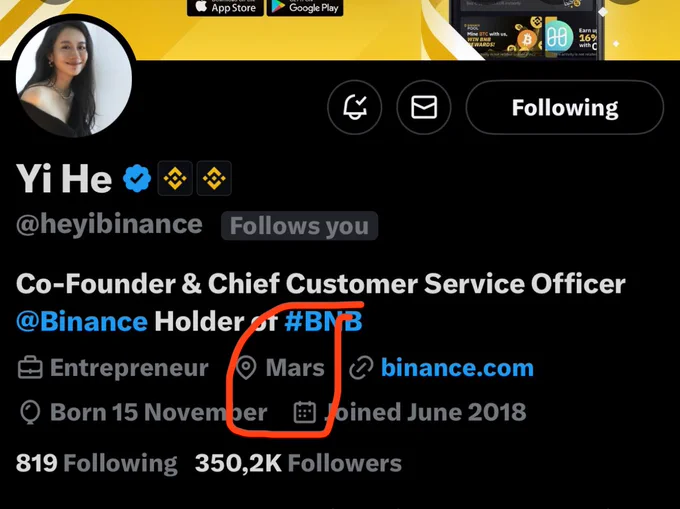View the 350,2K Followers list
The width and height of the screenshot is (680, 509).
pyautogui.click(x=298, y=463)
